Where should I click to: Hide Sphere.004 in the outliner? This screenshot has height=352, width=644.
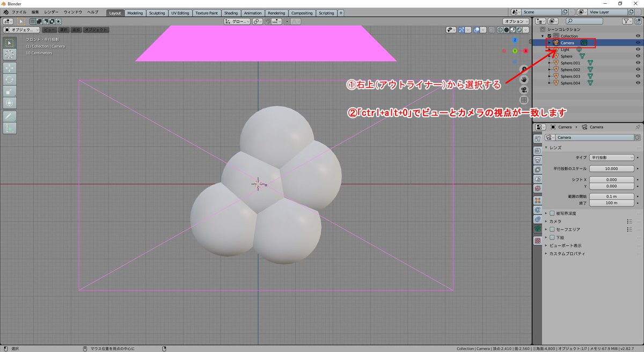638,83
